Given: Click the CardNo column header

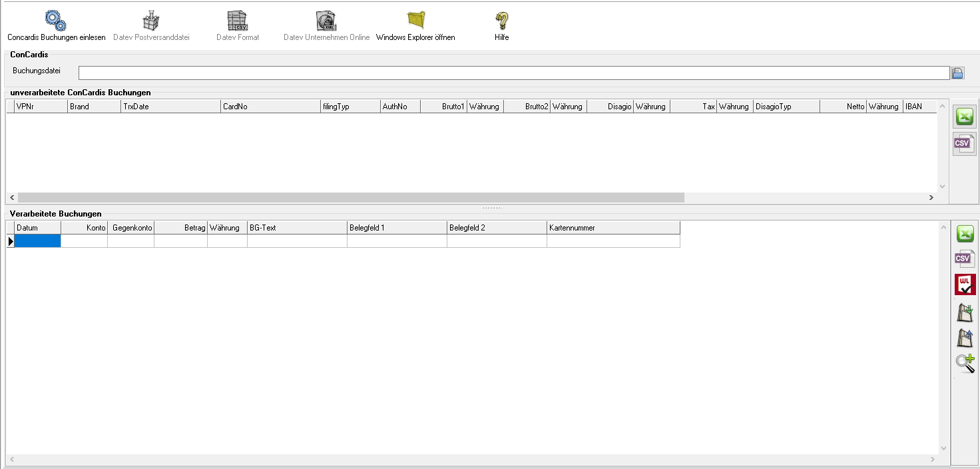Looking at the screenshot, I should click(270, 107).
